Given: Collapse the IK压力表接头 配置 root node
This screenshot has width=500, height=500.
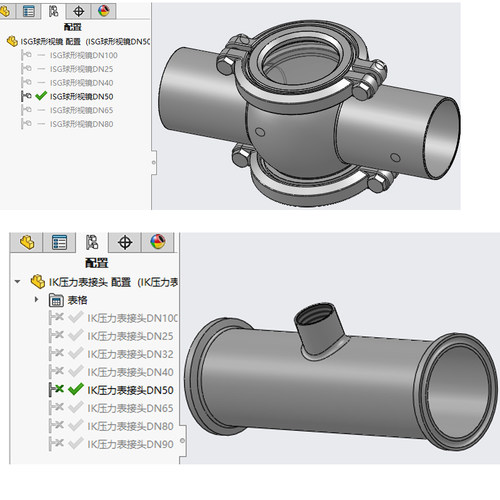Looking at the screenshot, I should [17, 282].
